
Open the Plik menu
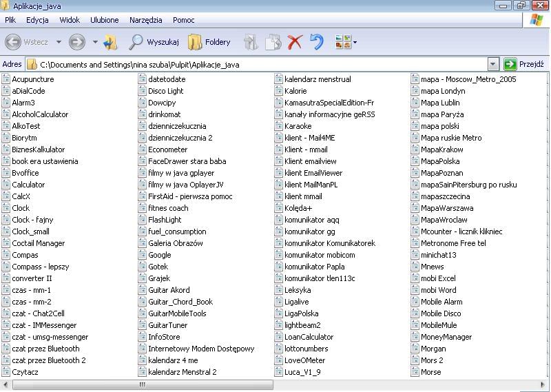click(10, 20)
